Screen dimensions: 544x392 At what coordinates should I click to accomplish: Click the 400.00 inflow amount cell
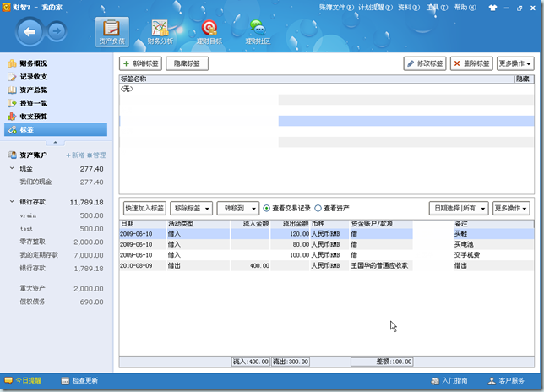[x=250, y=265]
